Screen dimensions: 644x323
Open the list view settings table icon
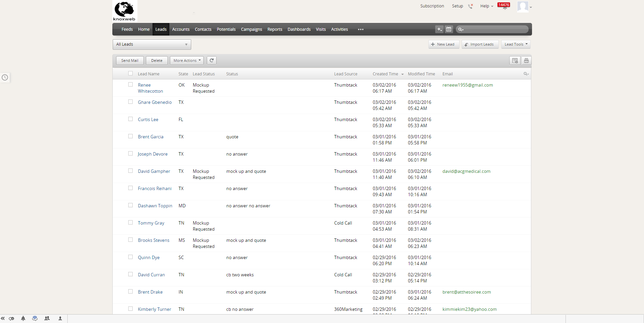515,61
